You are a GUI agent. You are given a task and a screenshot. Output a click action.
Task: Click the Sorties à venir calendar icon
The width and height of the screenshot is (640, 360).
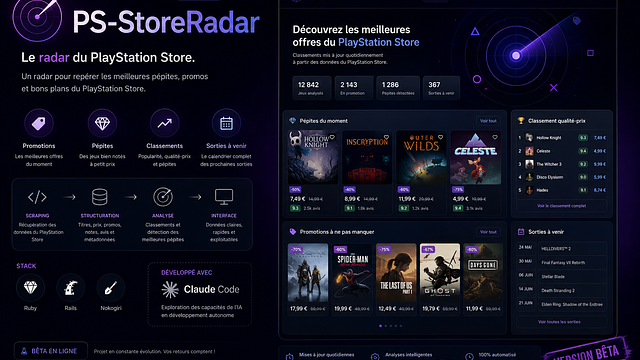226,123
